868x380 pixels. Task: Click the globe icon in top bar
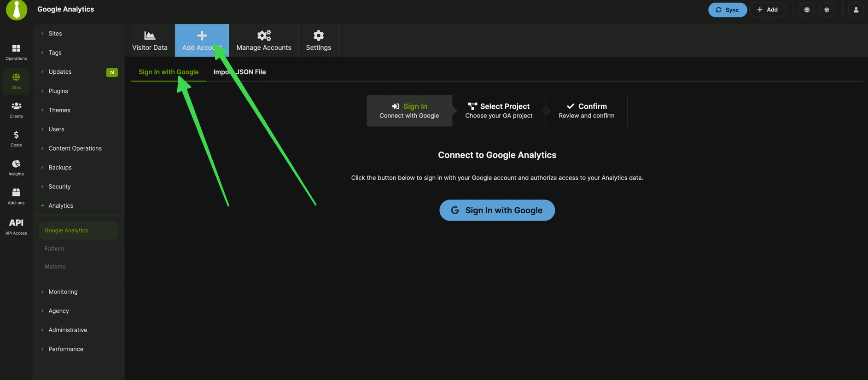(x=807, y=10)
